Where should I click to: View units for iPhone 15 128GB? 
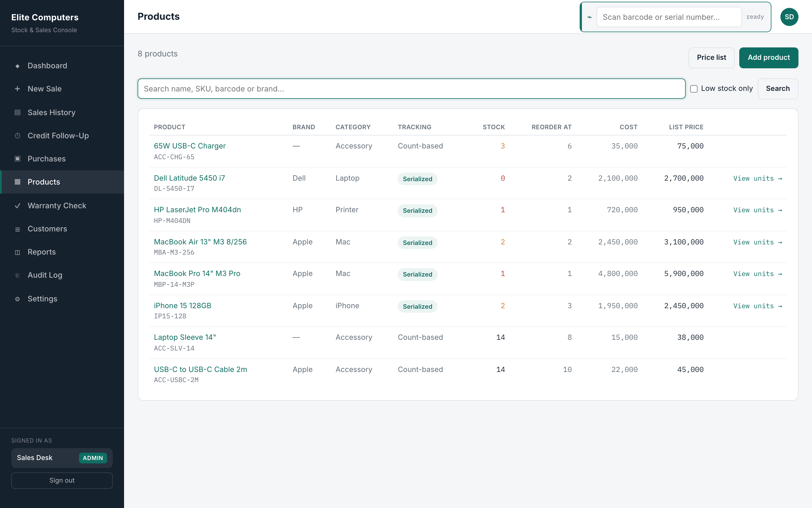(x=758, y=306)
